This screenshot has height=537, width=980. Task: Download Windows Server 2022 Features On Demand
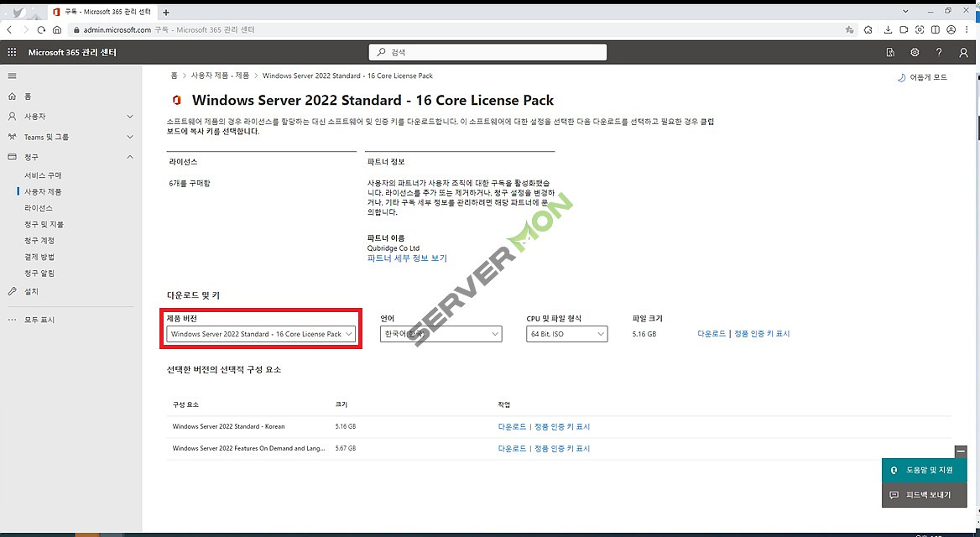512,449
